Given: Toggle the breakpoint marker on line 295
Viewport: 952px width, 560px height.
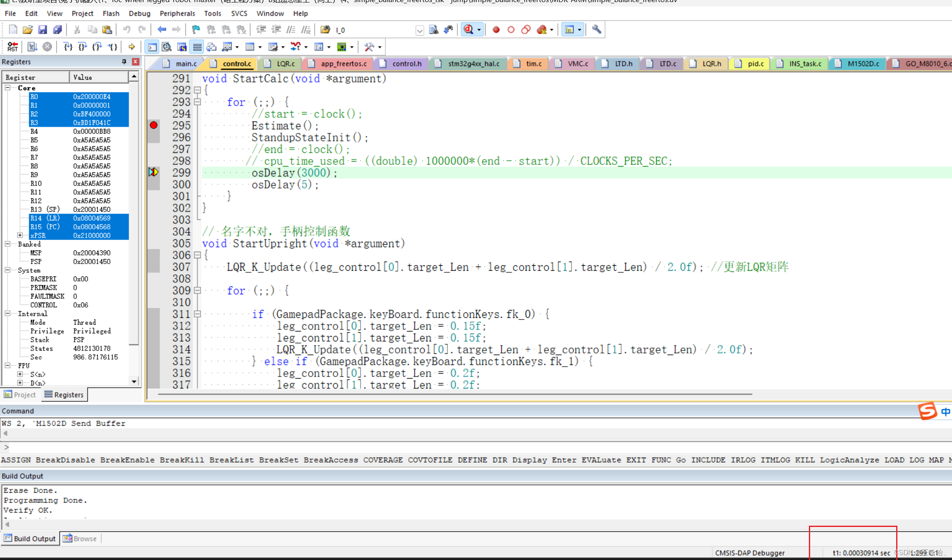Looking at the screenshot, I should point(154,125).
